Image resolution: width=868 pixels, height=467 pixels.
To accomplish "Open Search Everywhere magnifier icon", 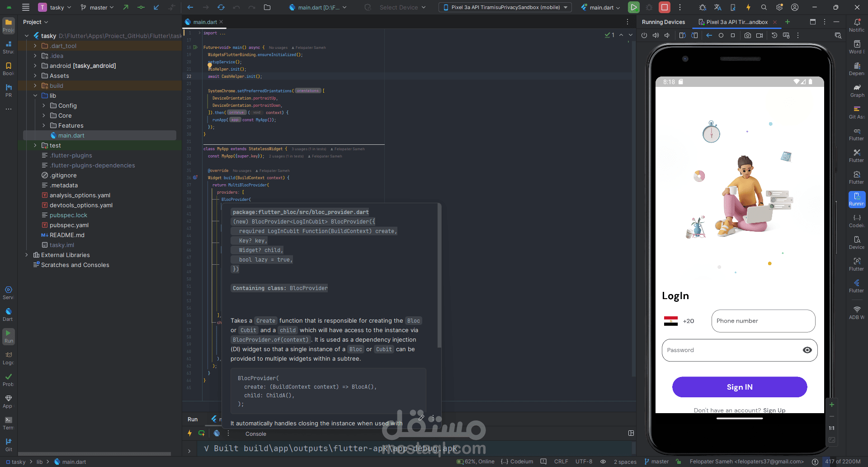I will click(764, 7).
